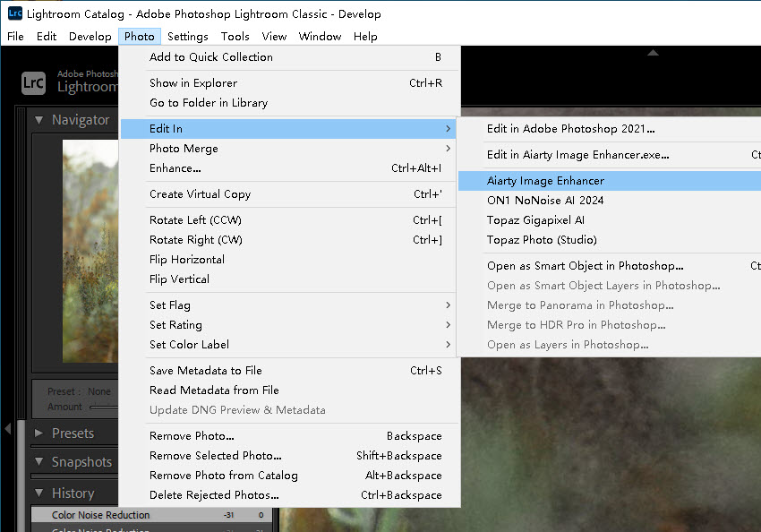Open the Tools menu

tap(235, 37)
